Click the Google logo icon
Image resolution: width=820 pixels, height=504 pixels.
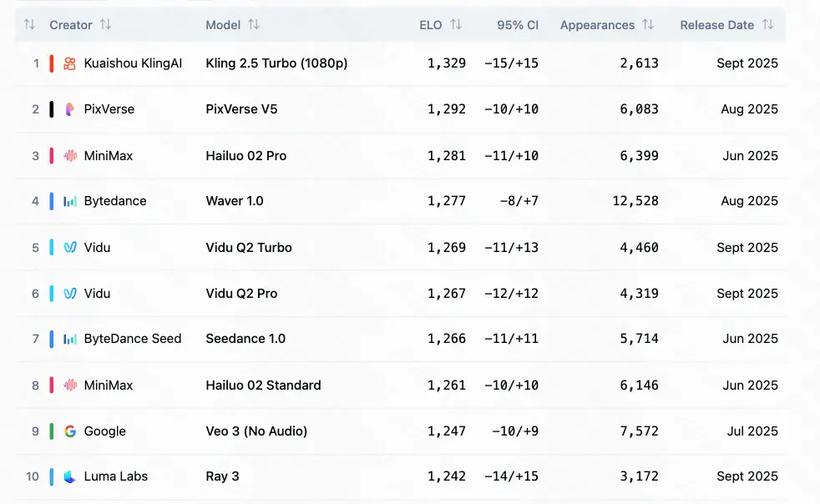70,431
